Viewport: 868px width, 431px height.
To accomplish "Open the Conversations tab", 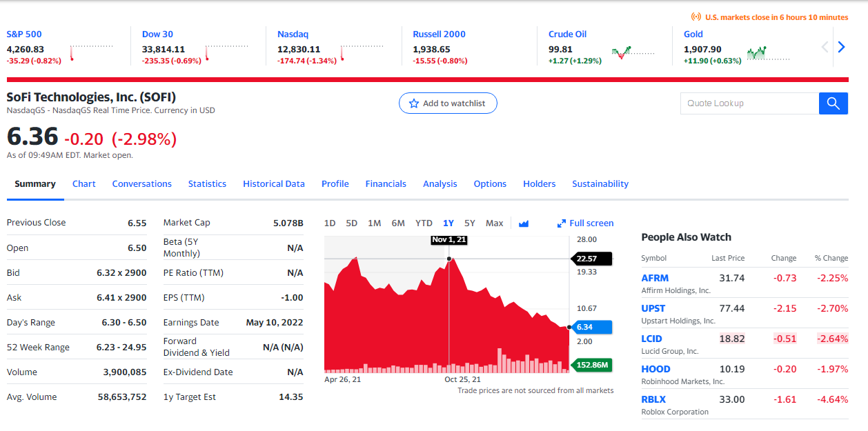I will point(142,184).
